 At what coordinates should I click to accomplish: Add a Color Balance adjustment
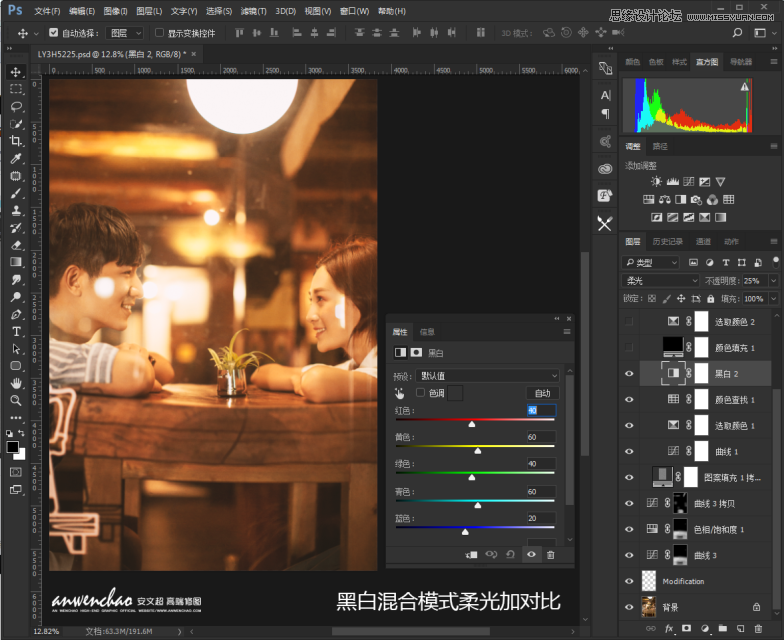(664, 200)
